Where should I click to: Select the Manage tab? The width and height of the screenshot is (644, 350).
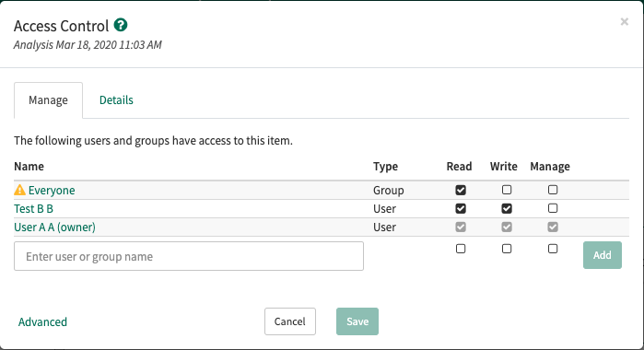tap(48, 100)
